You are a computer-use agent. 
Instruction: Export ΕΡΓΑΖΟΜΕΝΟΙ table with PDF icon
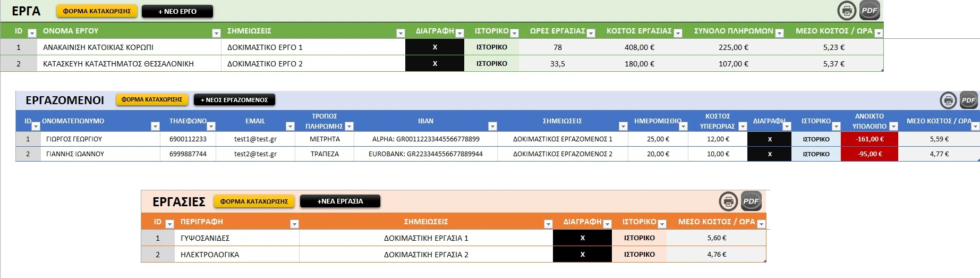pos(968,100)
